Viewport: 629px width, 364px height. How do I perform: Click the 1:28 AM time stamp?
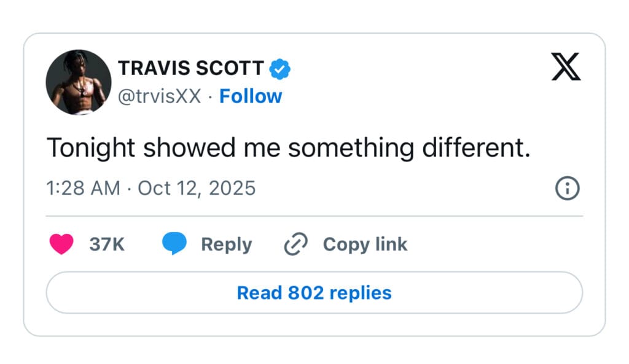83,188
